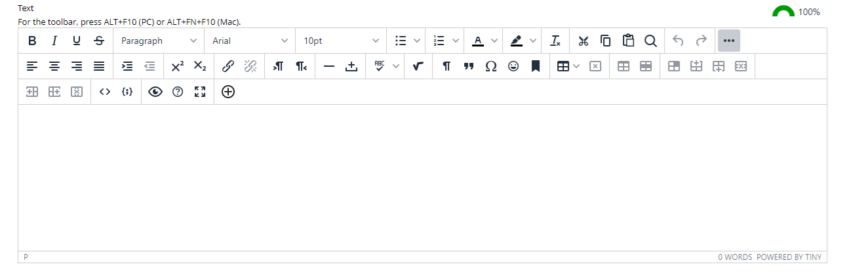
Task: Open spellcheck language options arrow
Action: (x=395, y=66)
